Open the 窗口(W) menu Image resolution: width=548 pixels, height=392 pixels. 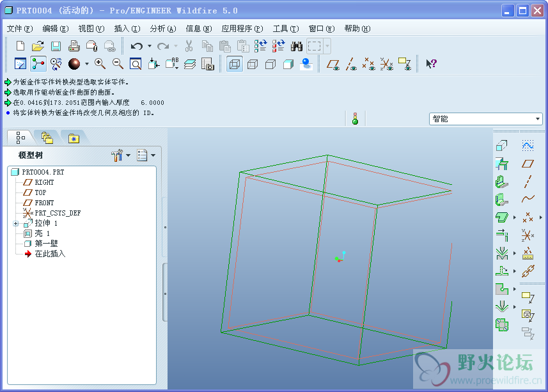[x=322, y=29]
